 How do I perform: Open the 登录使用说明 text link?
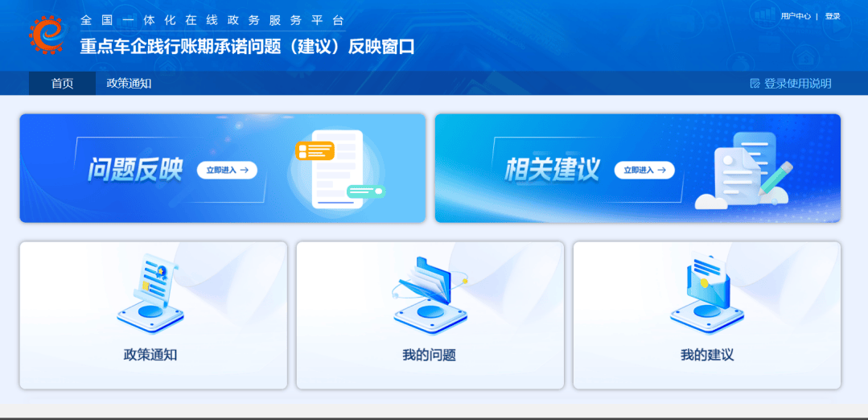tap(797, 84)
